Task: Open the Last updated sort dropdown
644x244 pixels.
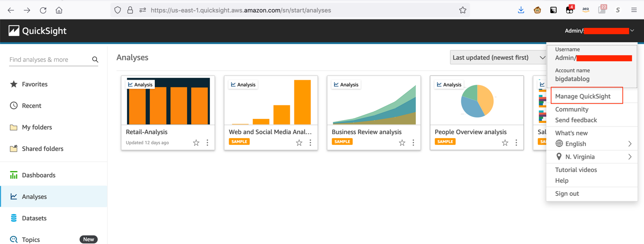Action: point(498,57)
